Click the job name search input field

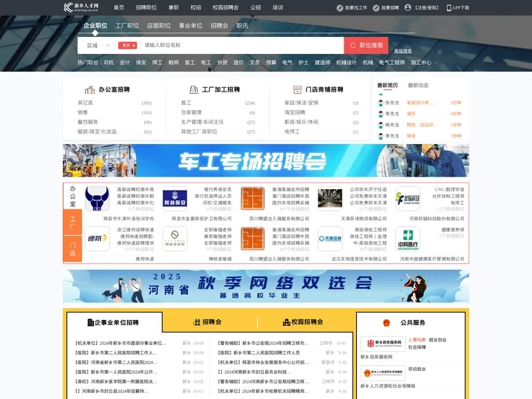point(242,45)
